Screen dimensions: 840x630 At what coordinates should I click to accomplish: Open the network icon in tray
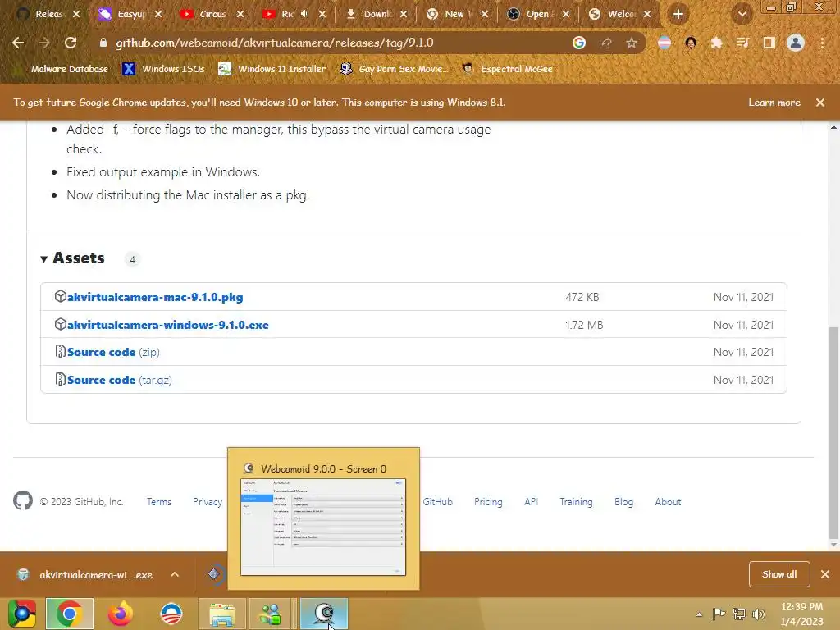[x=739, y=614]
